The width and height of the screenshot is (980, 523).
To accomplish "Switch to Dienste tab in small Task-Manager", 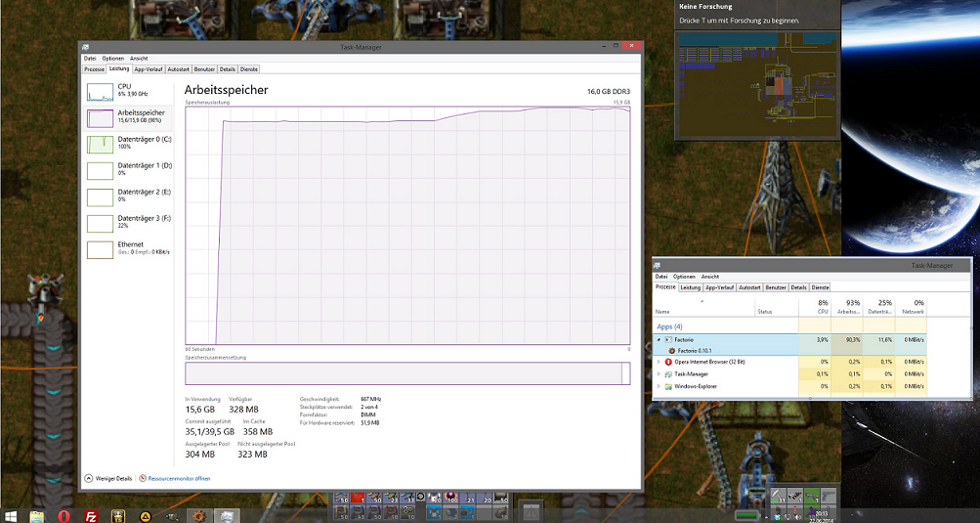I will point(820,287).
